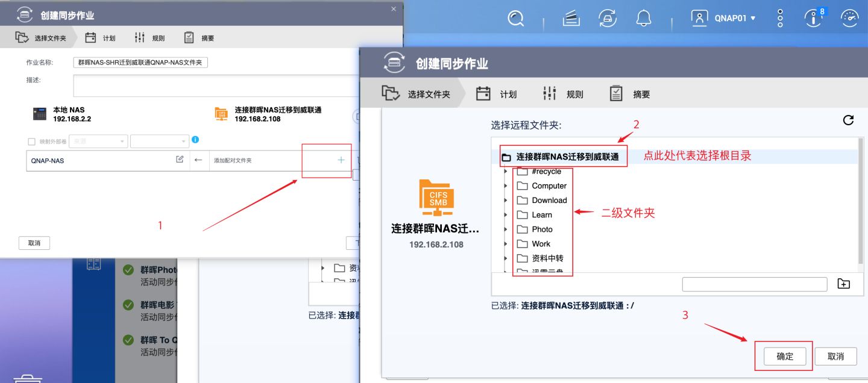Click the 添加配对文件夹 placeholder text
Viewport: 868px width, 383px height.
(233, 161)
